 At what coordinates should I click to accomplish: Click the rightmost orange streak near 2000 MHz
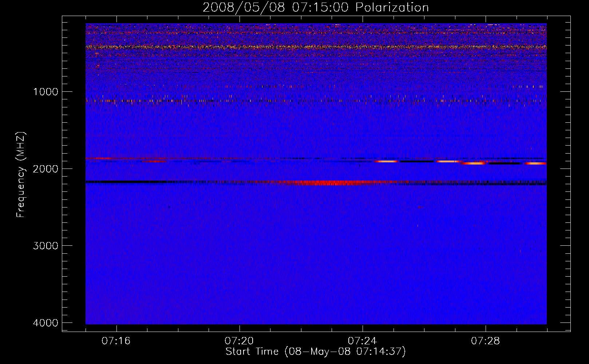[536, 163]
